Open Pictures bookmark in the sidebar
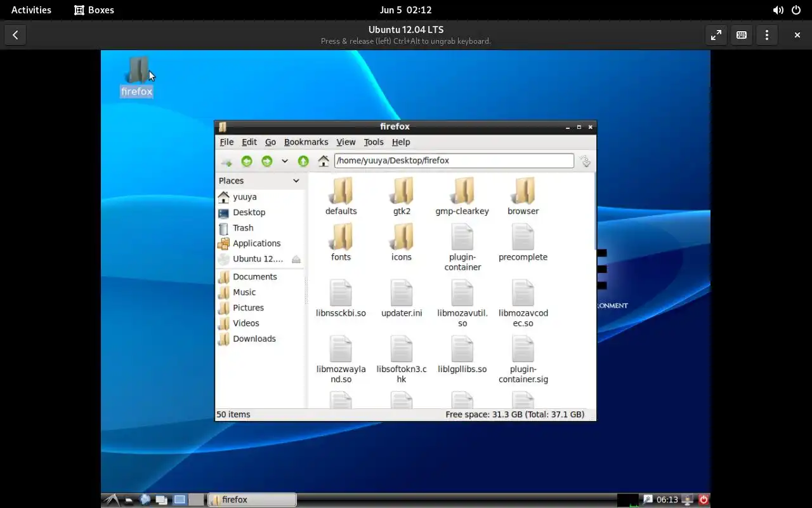The height and width of the screenshot is (508, 812). 260,308
